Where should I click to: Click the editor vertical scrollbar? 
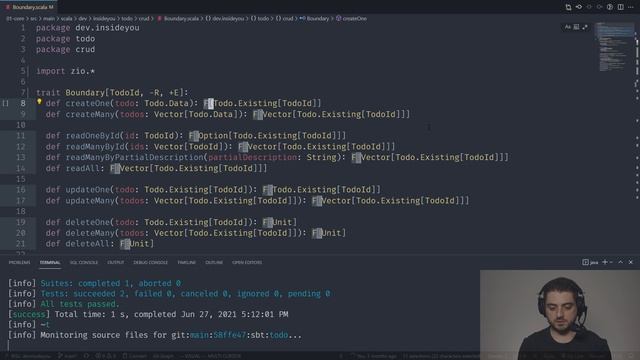pyautogui.click(x=637, y=139)
